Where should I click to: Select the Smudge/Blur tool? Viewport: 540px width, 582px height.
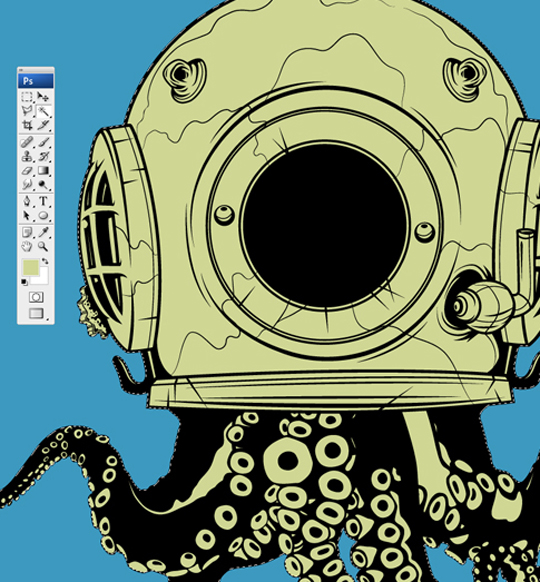coord(27,184)
